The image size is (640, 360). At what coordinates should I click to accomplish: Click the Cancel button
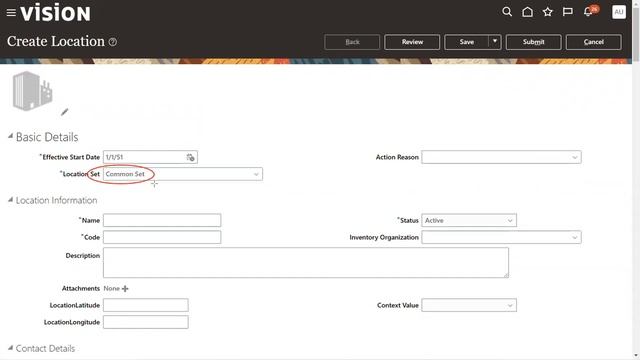[x=593, y=42]
